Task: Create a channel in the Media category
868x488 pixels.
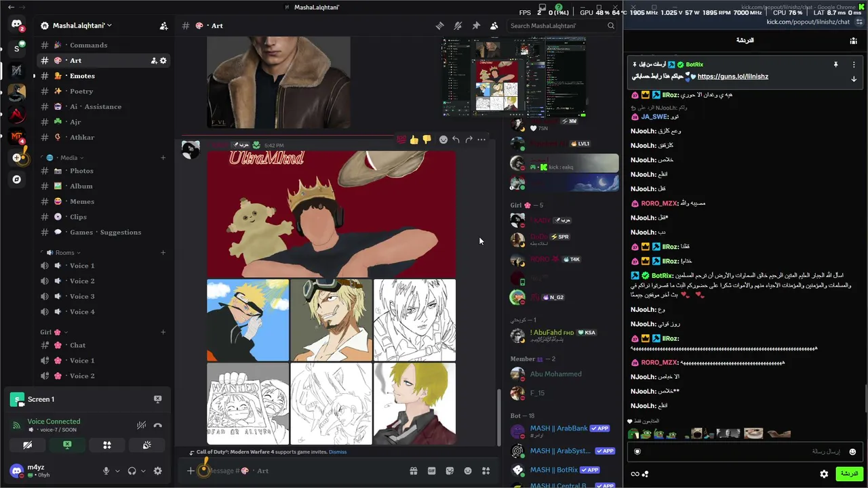Action: tap(163, 158)
